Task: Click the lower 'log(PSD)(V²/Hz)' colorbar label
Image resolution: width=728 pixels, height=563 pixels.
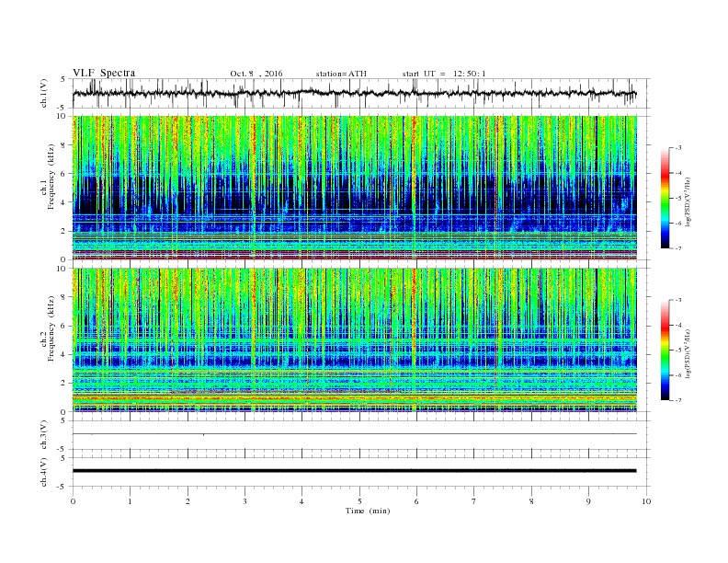Action: (x=688, y=354)
